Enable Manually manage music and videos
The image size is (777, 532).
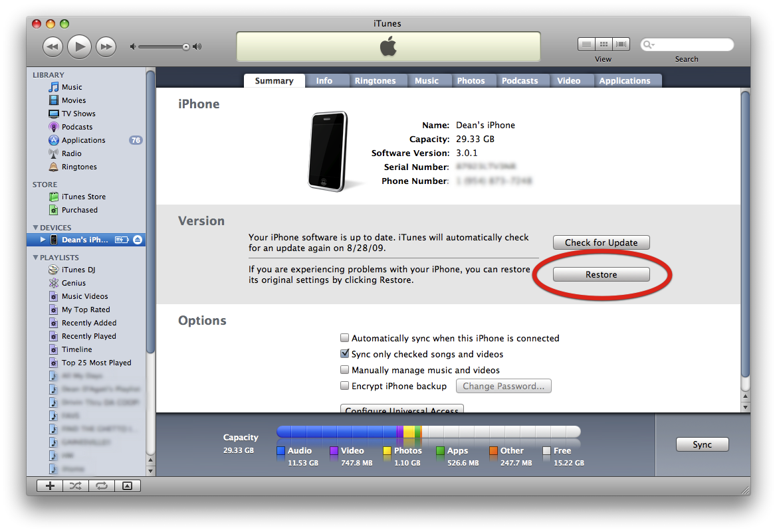pos(344,370)
